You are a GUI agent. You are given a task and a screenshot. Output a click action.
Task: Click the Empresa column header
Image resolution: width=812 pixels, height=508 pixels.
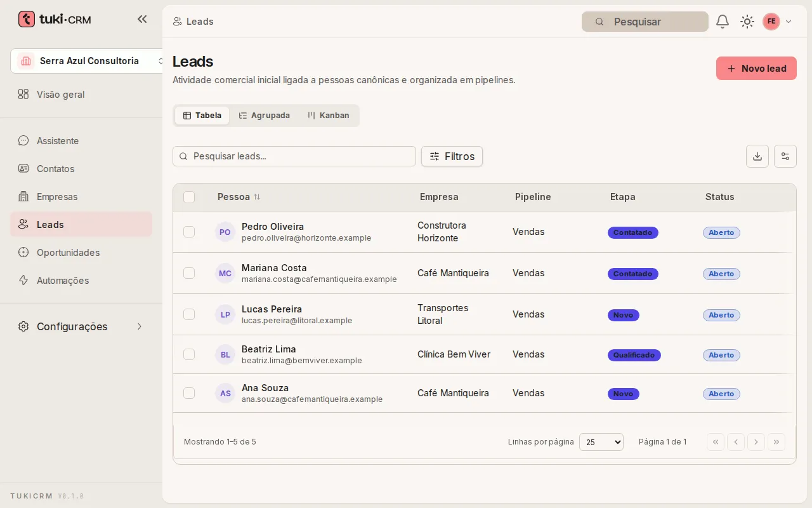click(439, 197)
